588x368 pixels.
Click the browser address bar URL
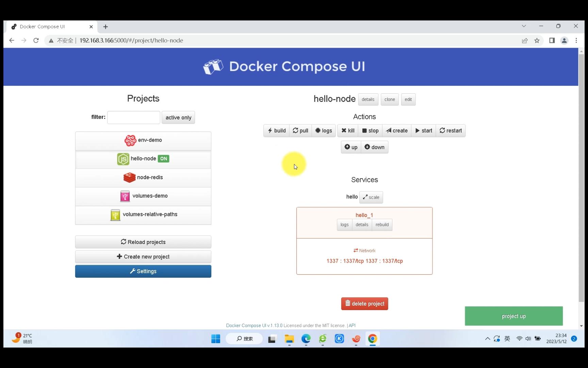(131, 41)
